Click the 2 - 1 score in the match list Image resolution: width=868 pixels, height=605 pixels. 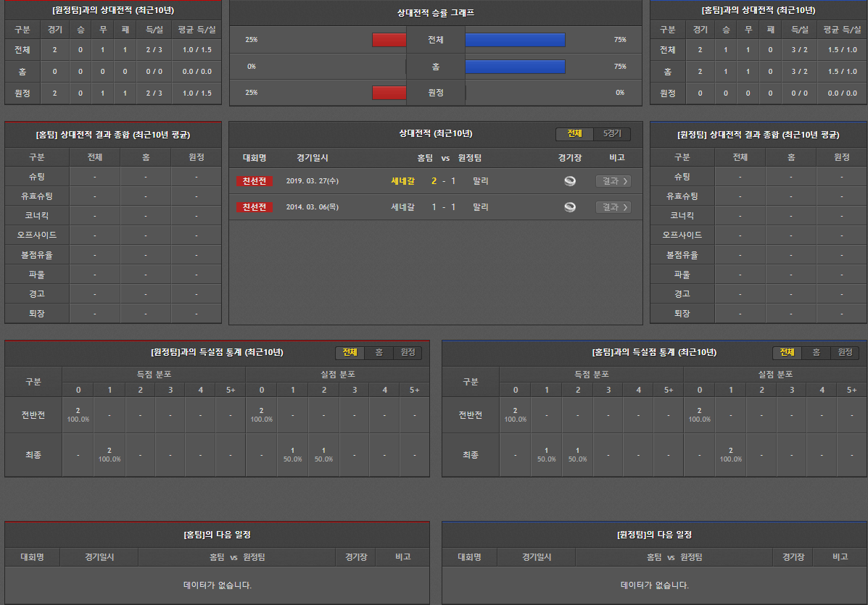443,181
